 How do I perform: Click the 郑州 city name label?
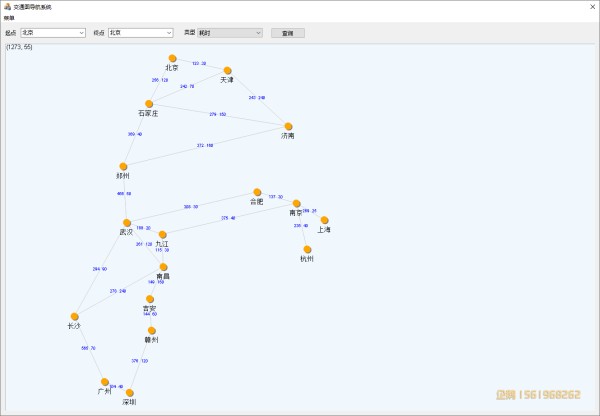point(123,176)
